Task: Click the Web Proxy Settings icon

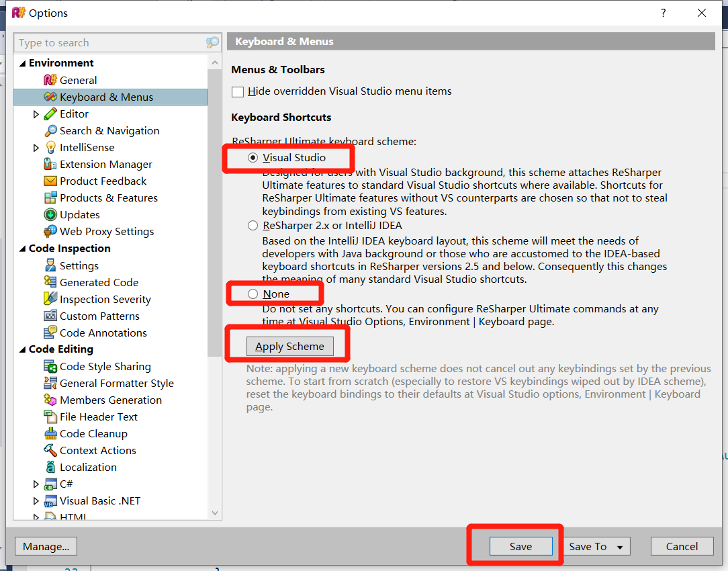Action: tap(50, 231)
